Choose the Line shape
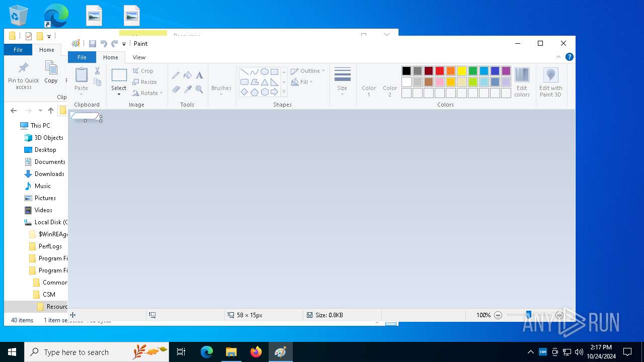The width and height of the screenshot is (644, 362). click(x=245, y=72)
